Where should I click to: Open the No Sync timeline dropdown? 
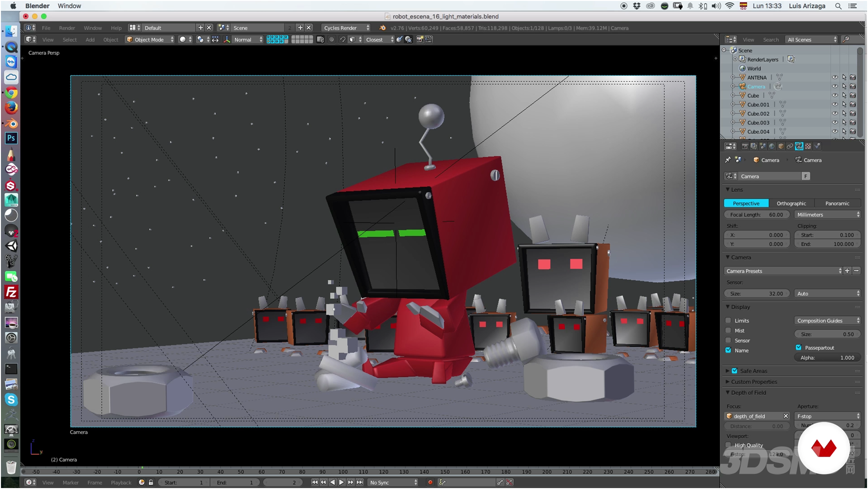[x=393, y=482]
